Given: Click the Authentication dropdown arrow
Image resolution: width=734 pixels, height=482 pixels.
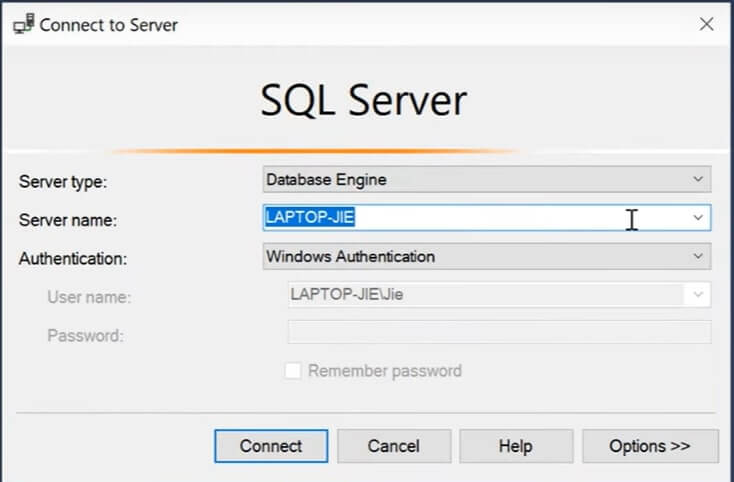Looking at the screenshot, I should [x=698, y=257].
